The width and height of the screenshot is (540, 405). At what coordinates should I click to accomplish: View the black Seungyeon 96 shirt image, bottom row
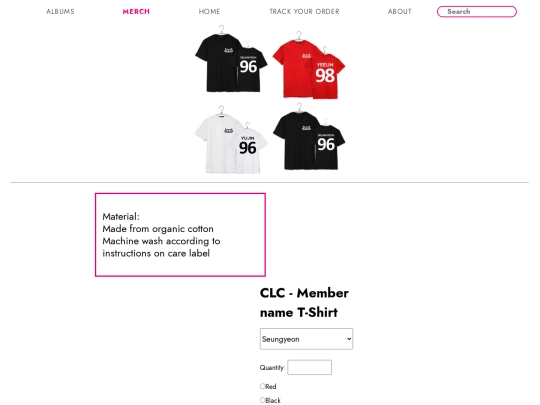(309, 136)
